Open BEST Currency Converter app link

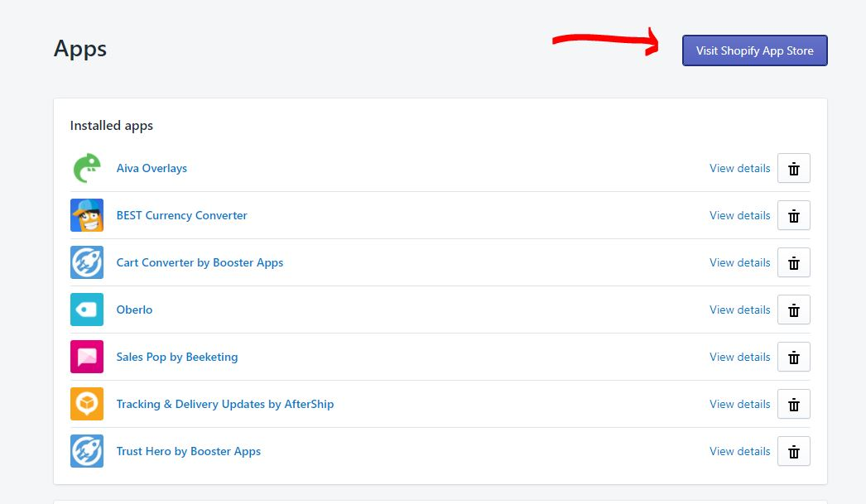tap(181, 215)
